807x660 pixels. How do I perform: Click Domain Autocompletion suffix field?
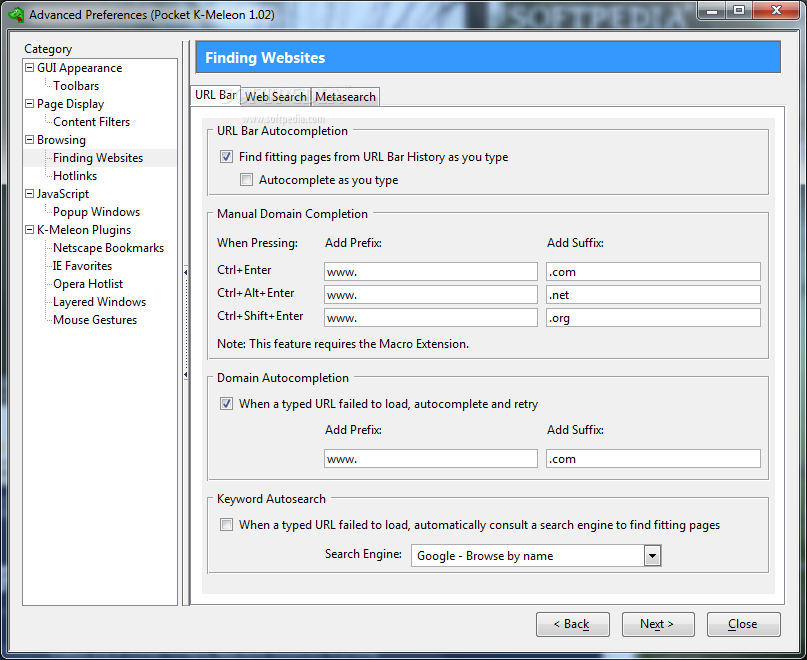(x=653, y=459)
